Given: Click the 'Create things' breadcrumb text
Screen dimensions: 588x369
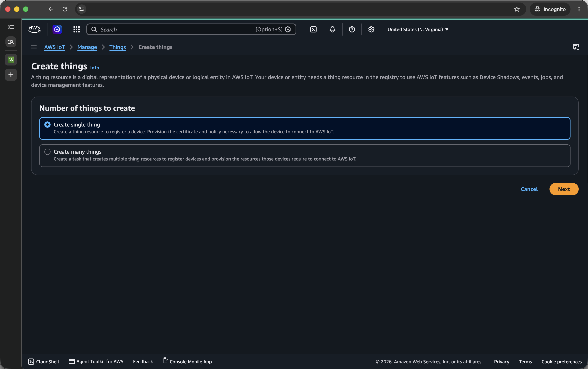Looking at the screenshot, I should pyautogui.click(x=155, y=47).
